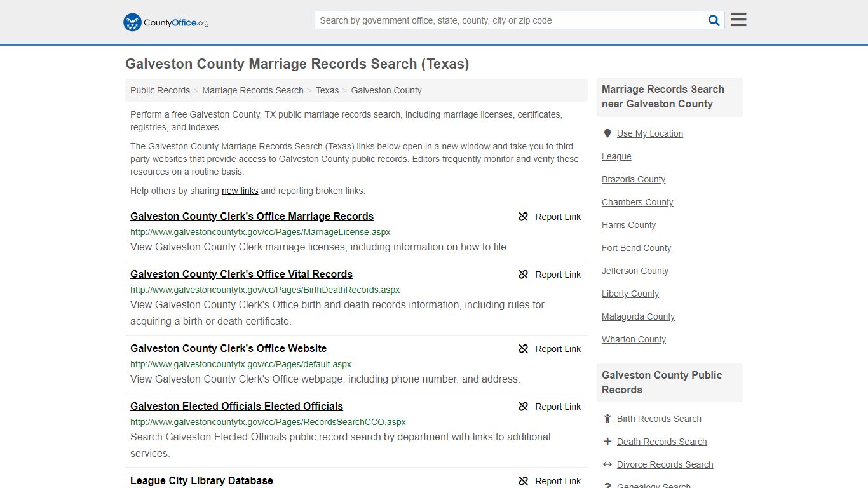The width and height of the screenshot is (868, 488).
Task: Click the MarriageLicense.aspx green URL
Action: tap(261, 232)
